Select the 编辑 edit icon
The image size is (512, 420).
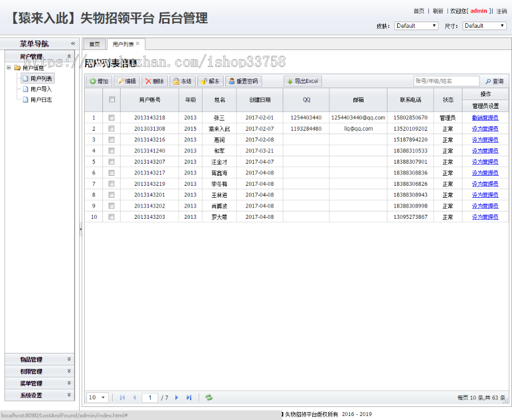pyautogui.click(x=126, y=81)
